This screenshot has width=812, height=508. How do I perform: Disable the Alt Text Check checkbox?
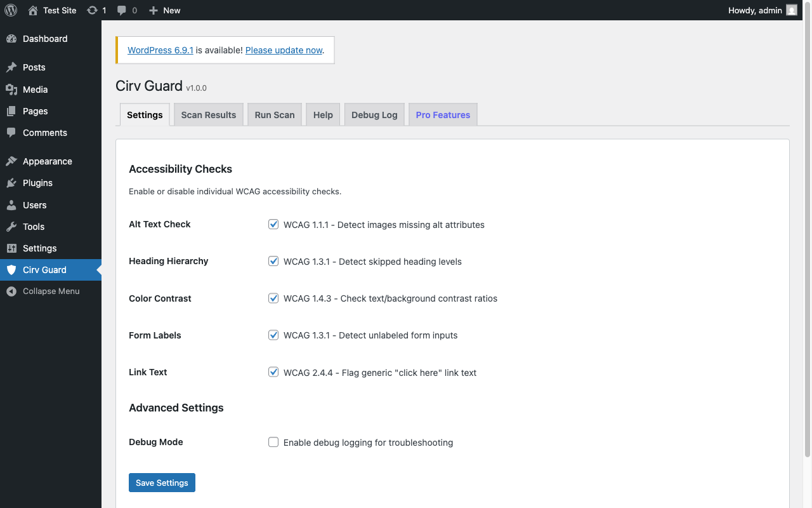click(x=273, y=224)
